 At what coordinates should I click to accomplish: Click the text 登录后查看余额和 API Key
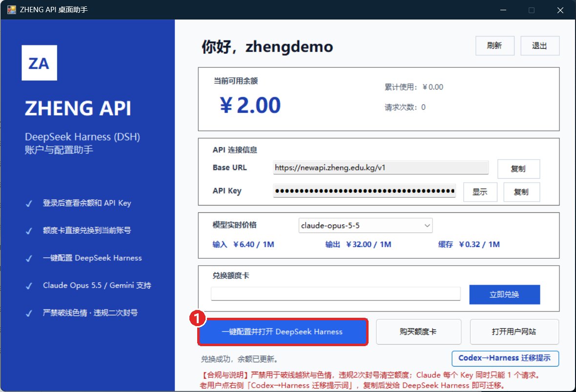(x=87, y=203)
